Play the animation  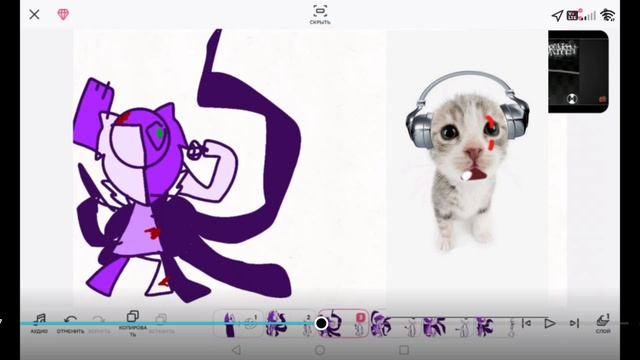[550, 323]
